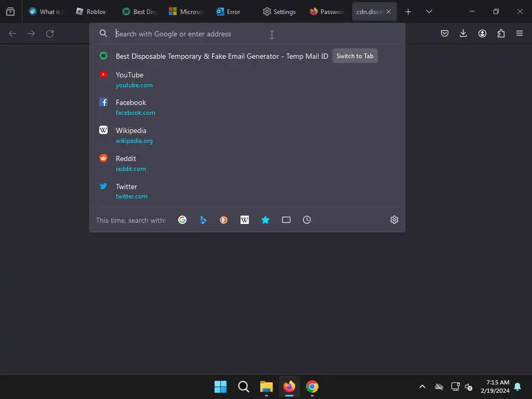Viewport: 532px width, 399px height.
Task: Switch to the Roblox tab
Action: 91,11
